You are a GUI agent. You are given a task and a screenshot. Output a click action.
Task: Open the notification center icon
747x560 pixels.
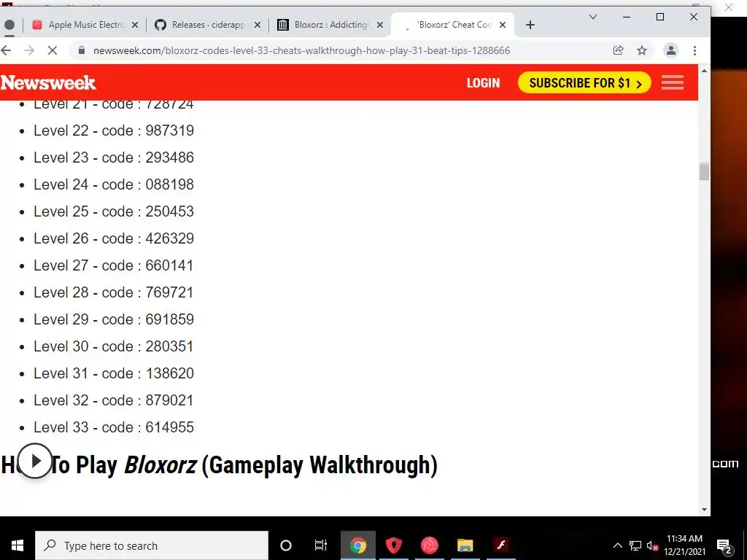[x=724, y=545]
